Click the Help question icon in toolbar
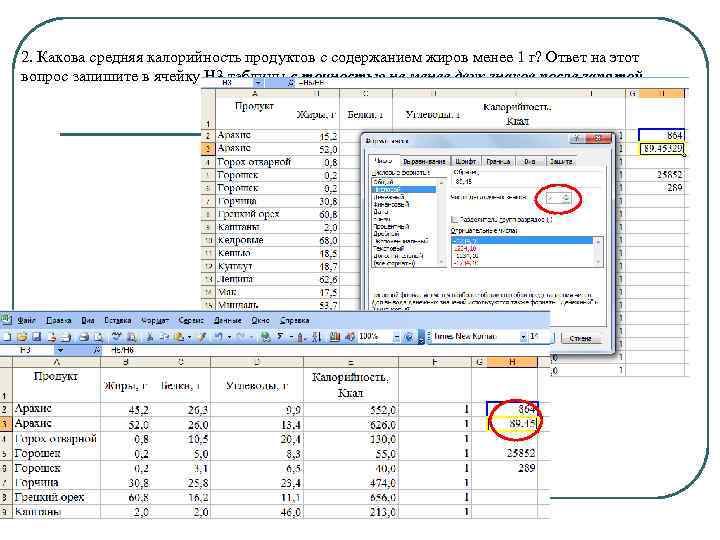 [x=408, y=337]
